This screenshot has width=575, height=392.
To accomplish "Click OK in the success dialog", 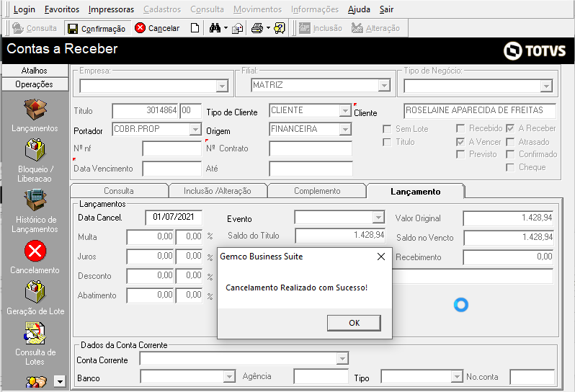I will pos(354,323).
